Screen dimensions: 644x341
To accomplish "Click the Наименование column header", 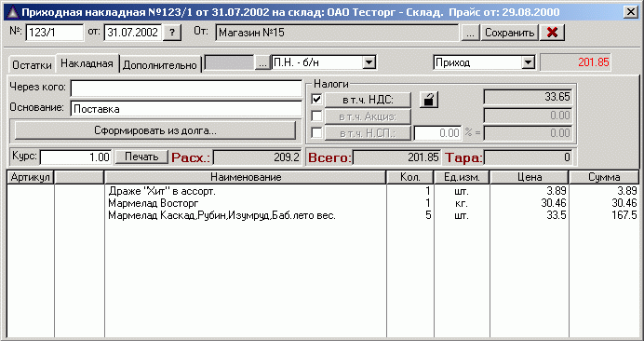I will pyautogui.click(x=246, y=177).
